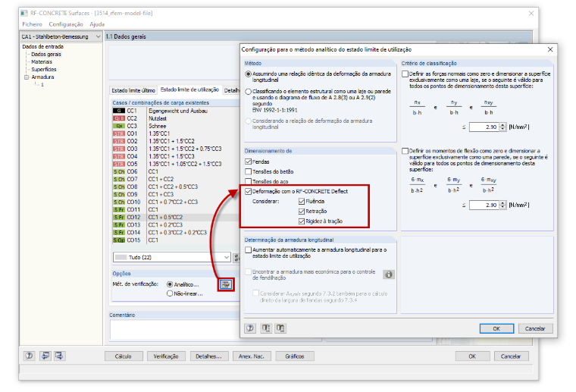The height and width of the screenshot is (392, 576).
Task: Enable Definir as forças normais como zero
Action: pyautogui.click(x=405, y=74)
